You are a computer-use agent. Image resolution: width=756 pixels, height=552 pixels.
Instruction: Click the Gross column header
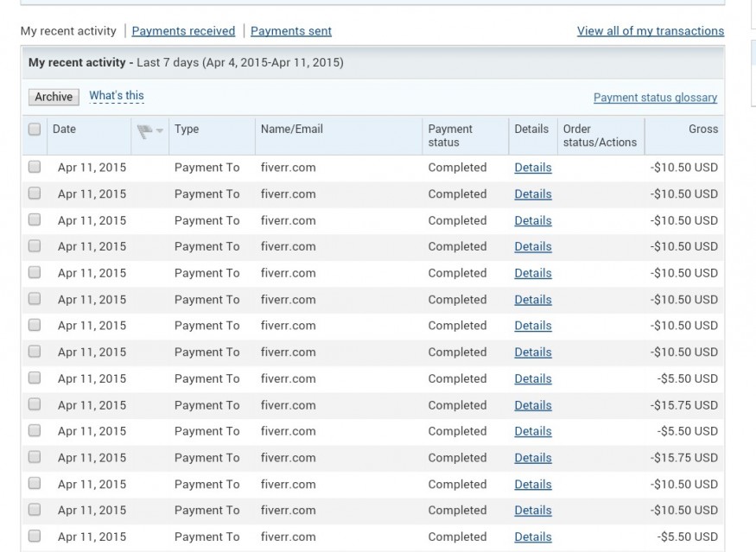point(702,130)
